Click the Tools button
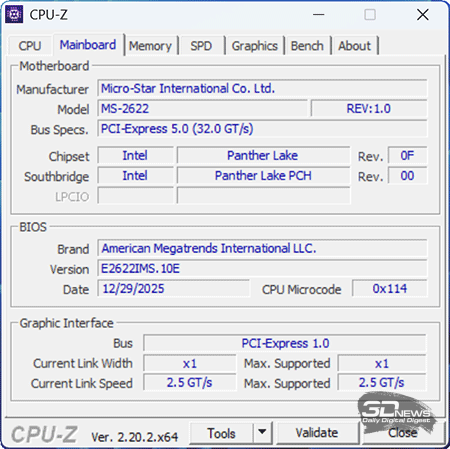Viewport: 450px width, 449px height. (x=221, y=433)
